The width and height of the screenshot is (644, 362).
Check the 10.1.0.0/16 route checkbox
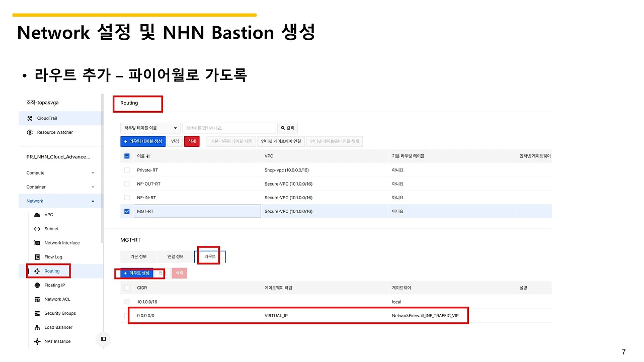127,302
